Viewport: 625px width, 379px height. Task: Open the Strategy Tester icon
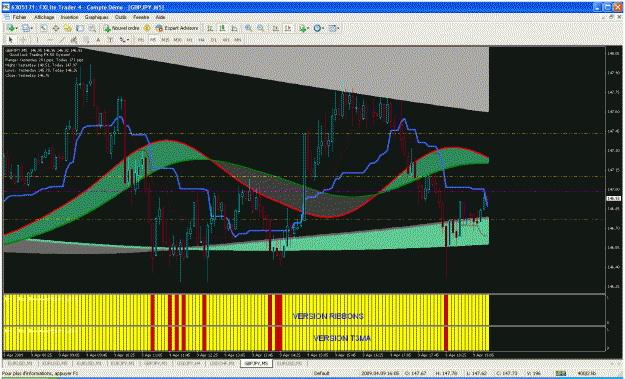(x=92, y=28)
